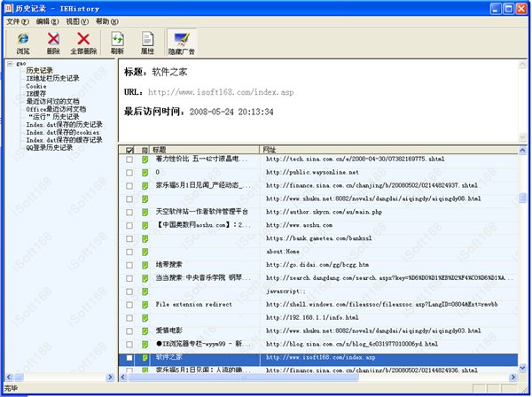This screenshot has width=532, height=397.
Task: Select QQ登录历史记录 in the tree
Action: point(49,147)
